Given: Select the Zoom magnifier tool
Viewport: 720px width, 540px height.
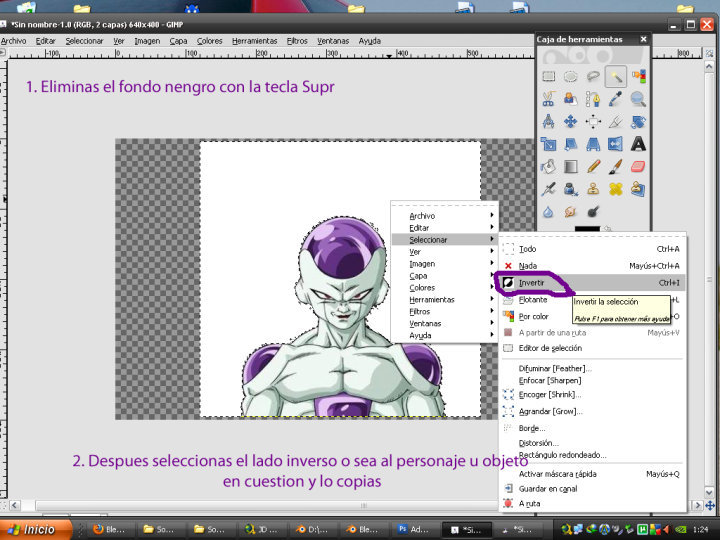Looking at the screenshot, I should point(638,99).
